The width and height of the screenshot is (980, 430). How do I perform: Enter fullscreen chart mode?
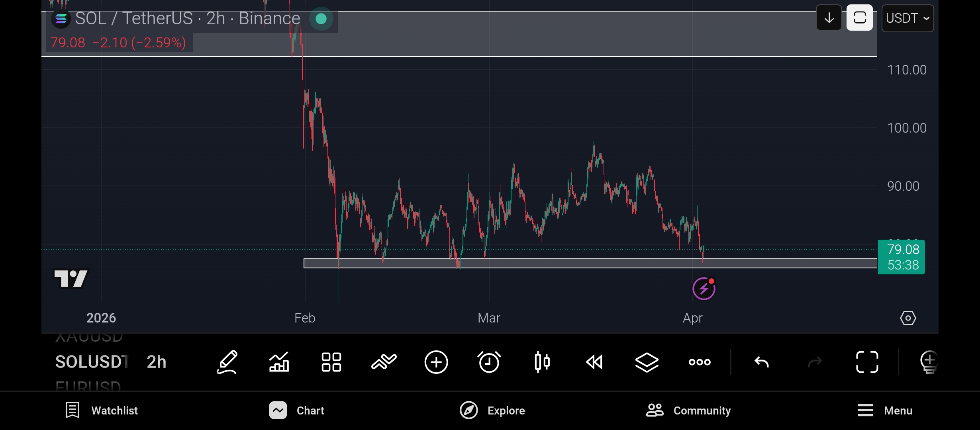click(x=867, y=362)
